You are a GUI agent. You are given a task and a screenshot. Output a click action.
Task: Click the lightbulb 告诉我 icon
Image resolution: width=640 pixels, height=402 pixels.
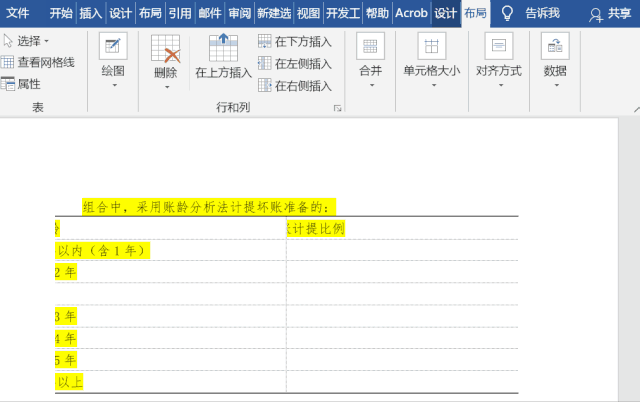[507, 13]
